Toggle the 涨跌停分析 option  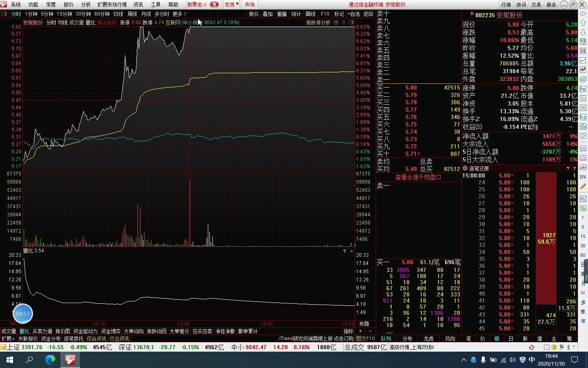[x=318, y=22]
